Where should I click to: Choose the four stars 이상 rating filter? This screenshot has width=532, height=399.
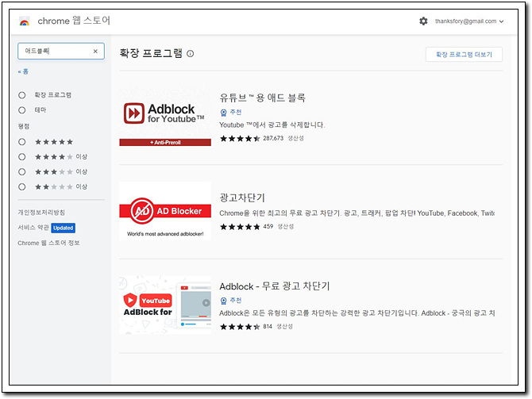pos(22,157)
